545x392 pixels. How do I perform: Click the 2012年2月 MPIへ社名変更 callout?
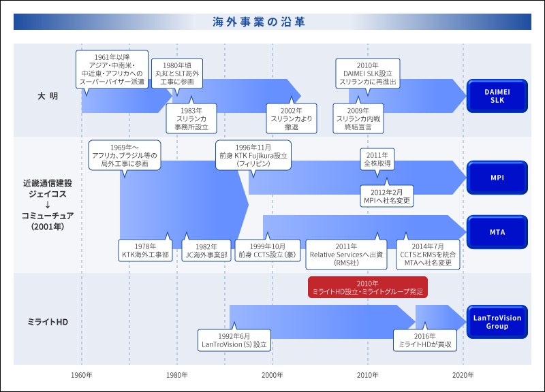(387, 196)
